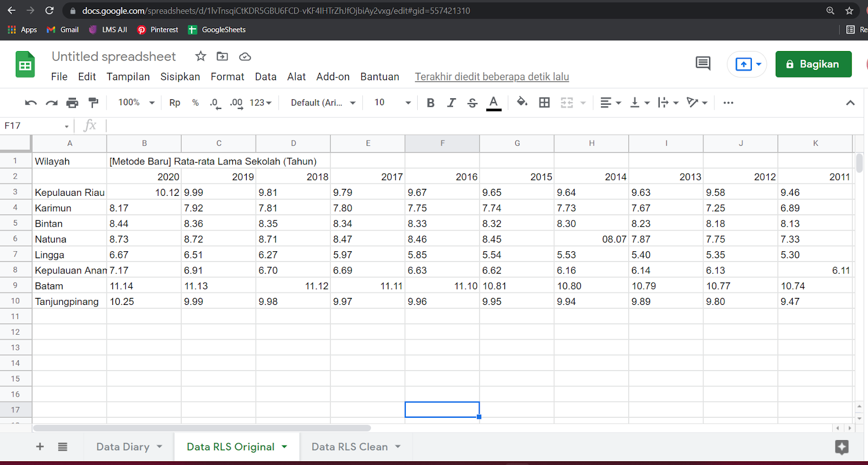Image resolution: width=868 pixels, height=465 pixels.
Task: Click the print icon
Action: tap(72, 103)
